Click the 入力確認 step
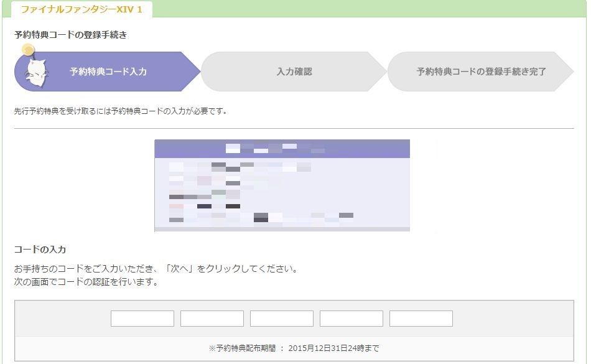591x364 pixels. coord(294,72)
